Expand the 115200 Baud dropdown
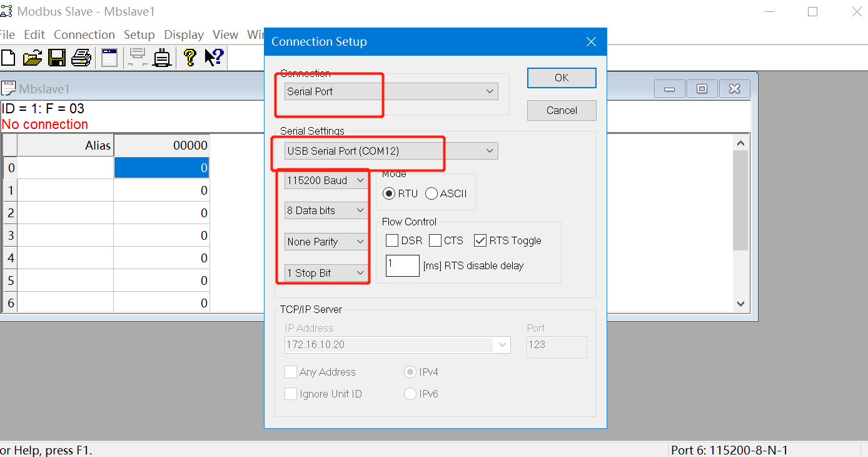 pos(325,180)
